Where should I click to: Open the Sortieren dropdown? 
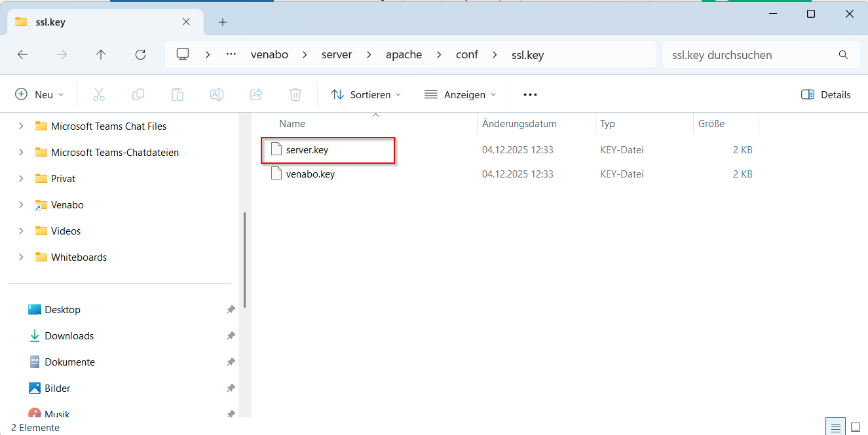366,94
